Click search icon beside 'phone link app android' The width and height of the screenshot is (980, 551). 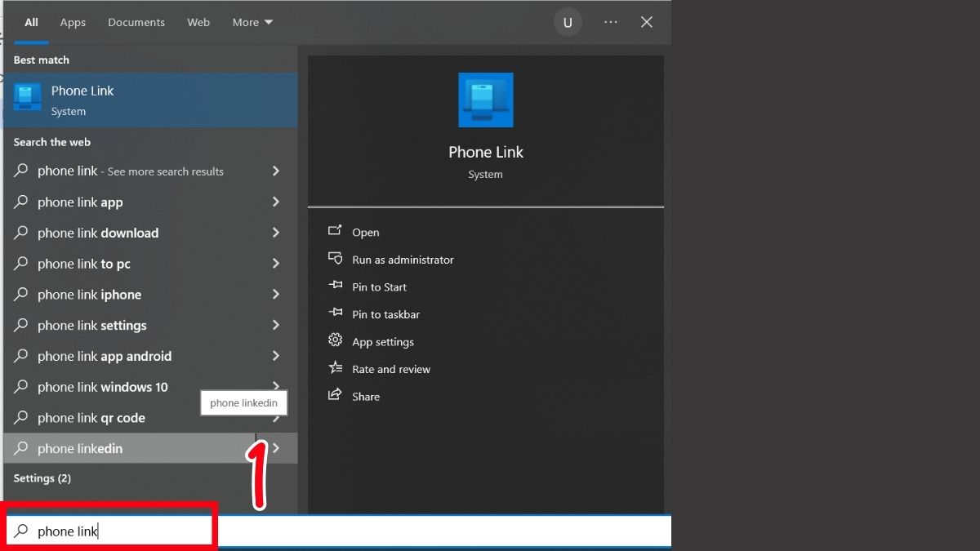pos(21,356)
